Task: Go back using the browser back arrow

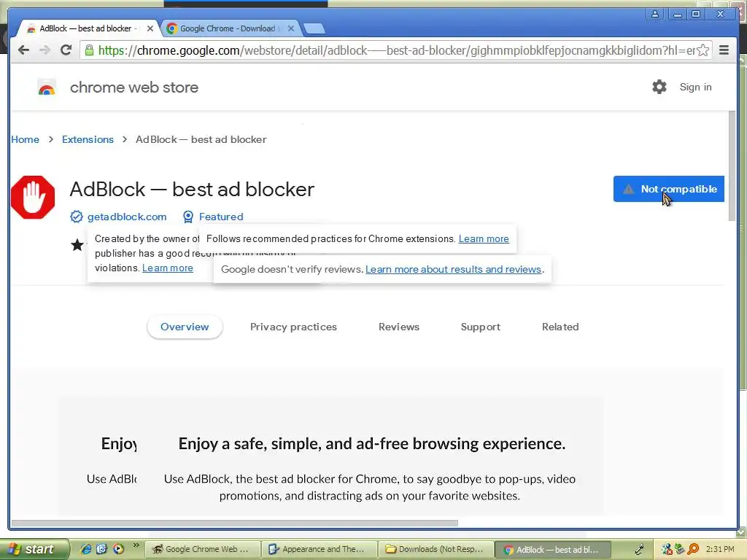Action: [x=23, y=50]
